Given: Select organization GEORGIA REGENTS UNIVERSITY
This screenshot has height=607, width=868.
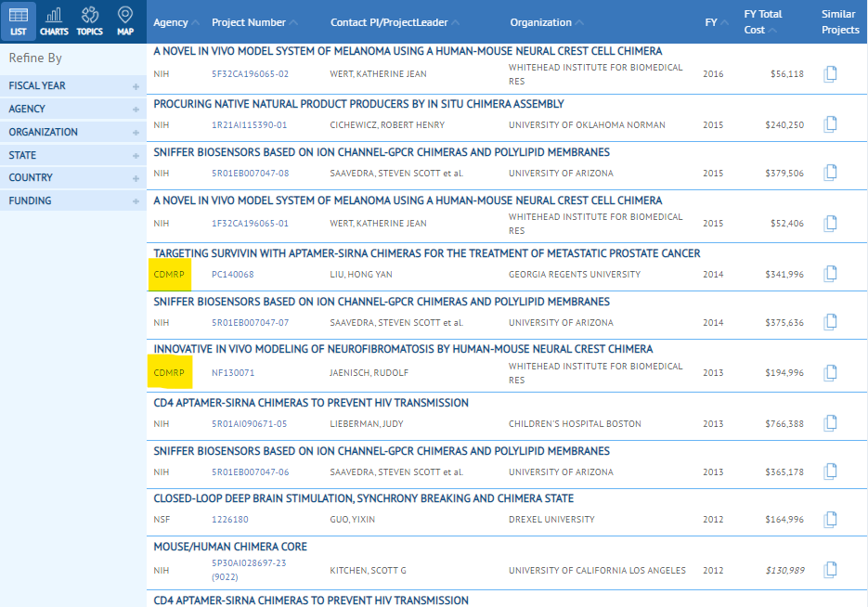Looking at the screenshot, I should 575,275.
